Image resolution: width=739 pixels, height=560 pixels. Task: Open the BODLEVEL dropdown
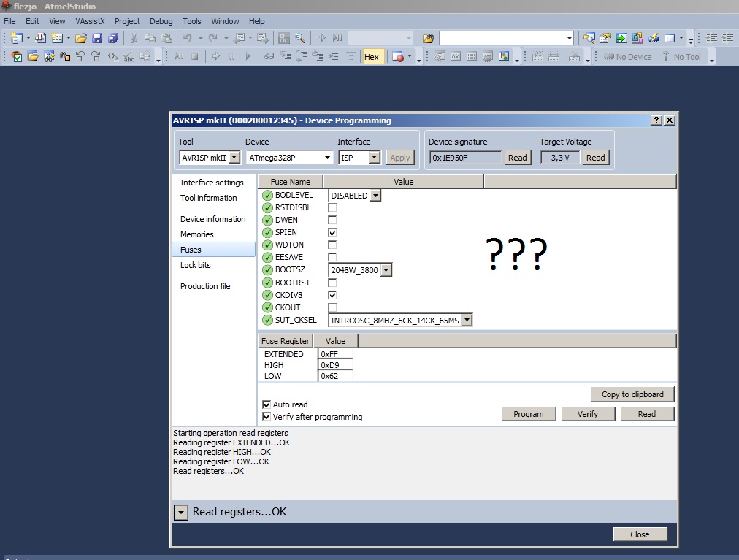click(375, 196)
